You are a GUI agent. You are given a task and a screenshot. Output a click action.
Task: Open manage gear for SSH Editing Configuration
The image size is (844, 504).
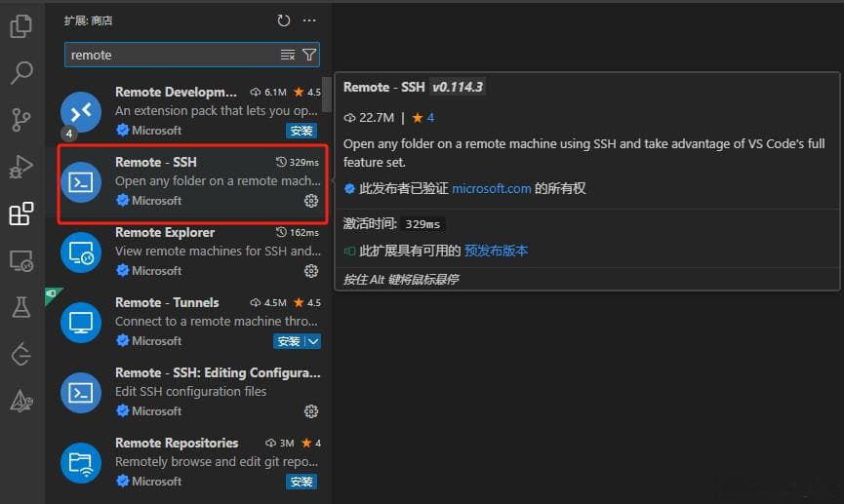pos(311,411)
